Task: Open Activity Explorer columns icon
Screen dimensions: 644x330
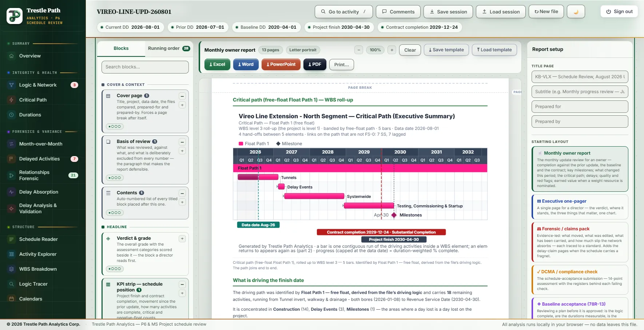Action: pos(11,254)
